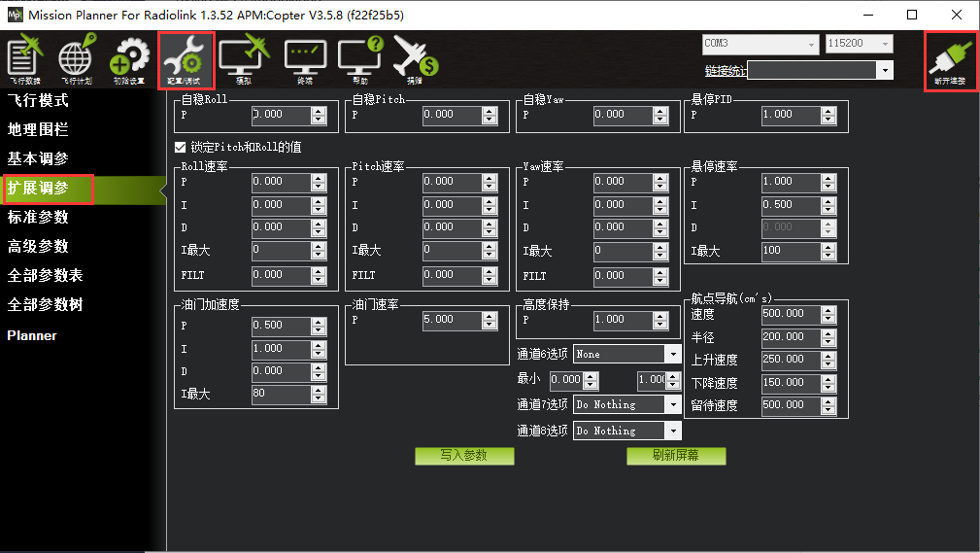The image size is (980, 553).
Task: Click the Write Params (写入参数) button
Action: 464,456
